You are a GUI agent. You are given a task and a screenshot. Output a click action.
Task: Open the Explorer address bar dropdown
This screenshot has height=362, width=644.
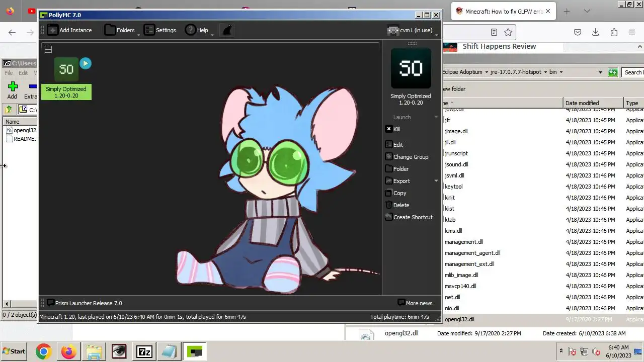600,72
